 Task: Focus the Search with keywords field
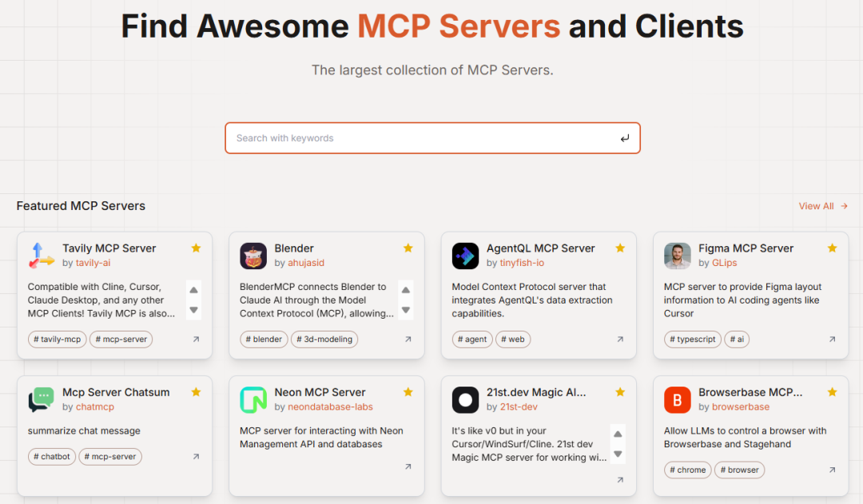coord(424,138)
